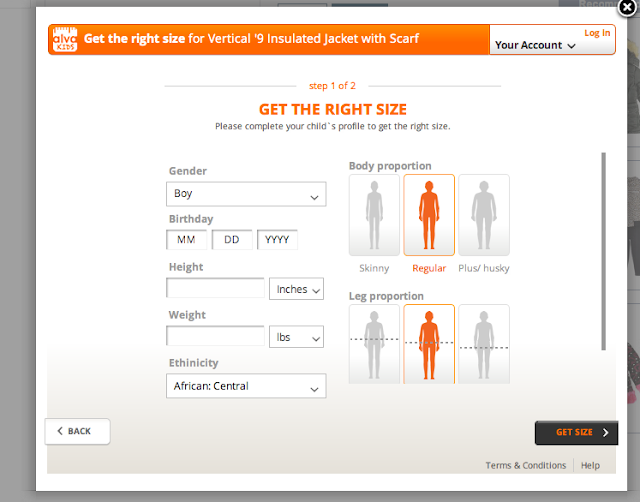Choose the middle orange leg proportion figure
This screenshot has height=502, width=640.
point(429,344)
